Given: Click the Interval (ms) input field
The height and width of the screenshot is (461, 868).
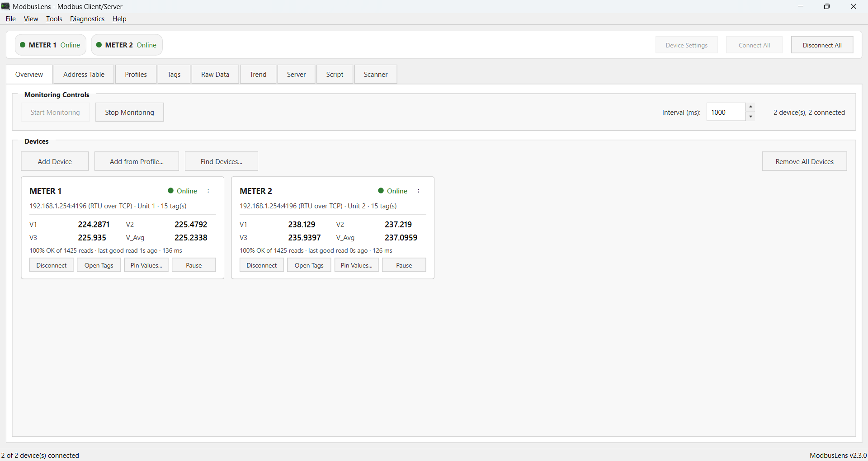Looking at the screenshot, I should point(726,112).
